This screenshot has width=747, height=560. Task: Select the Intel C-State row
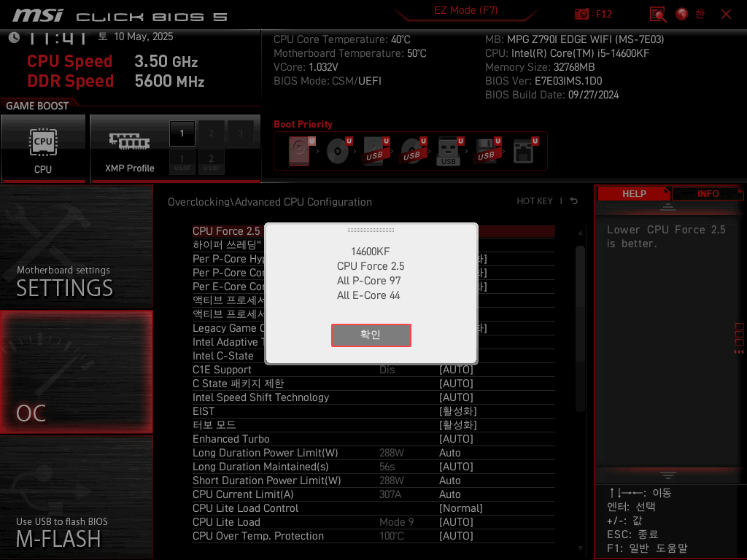pos(373,356)
